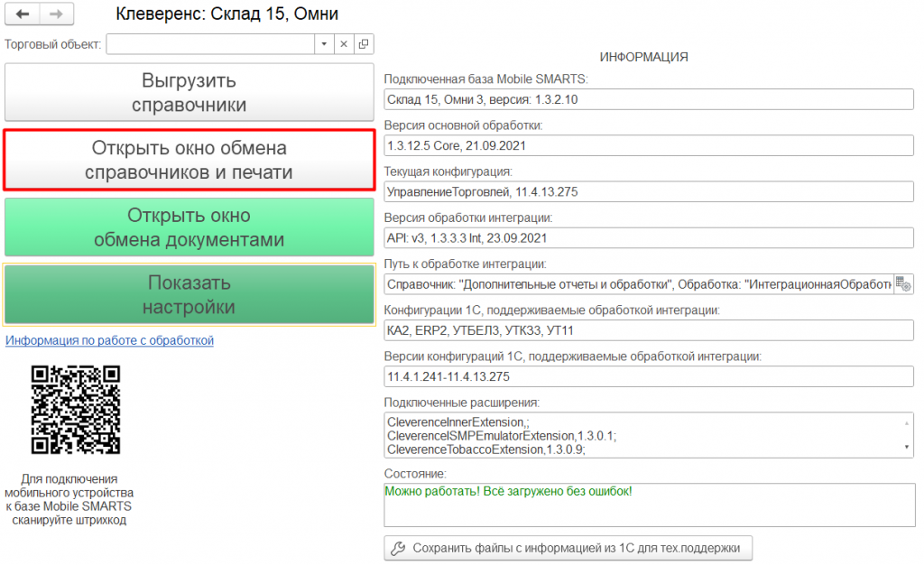Open the Торговый объект record icon
This screenshot has width=924, height=565.
click(364, 44)
